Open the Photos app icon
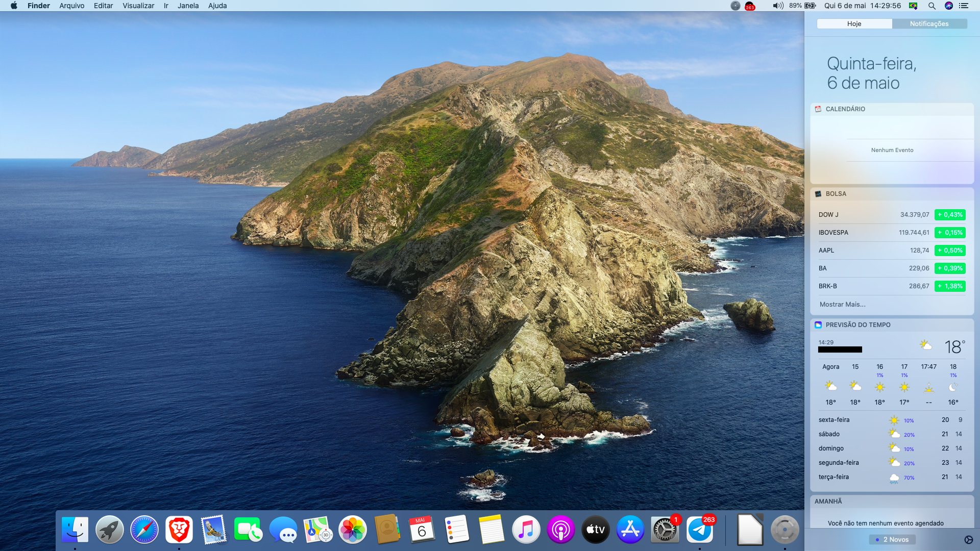Viewport: 980px width, 551px height. [x=353, y=530]
